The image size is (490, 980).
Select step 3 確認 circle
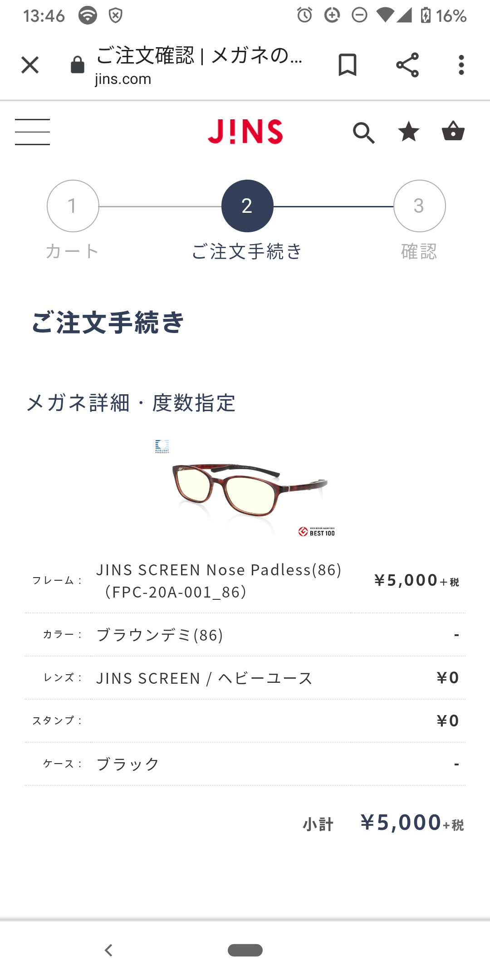pos(420,206)
